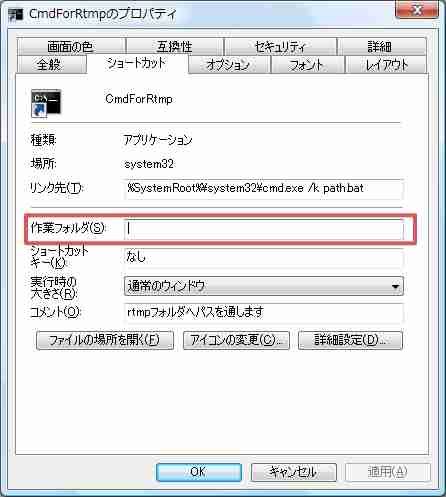Click the アイコンの変更 button

point(236,340)
